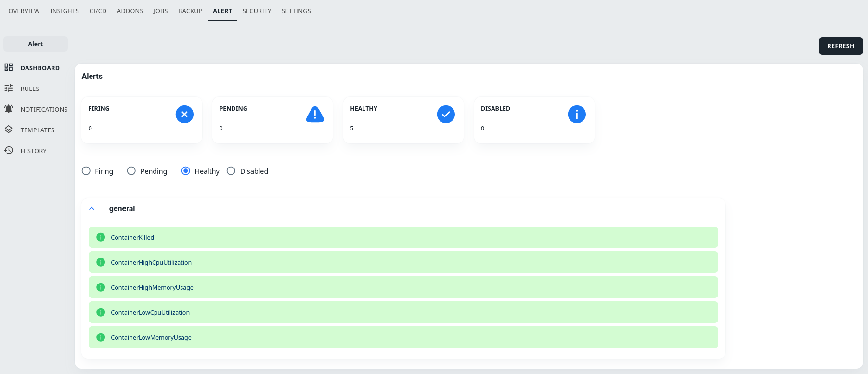Screen dimensions: 868x374
Task: Collapse the general group chevron
Action: [91, 208]
